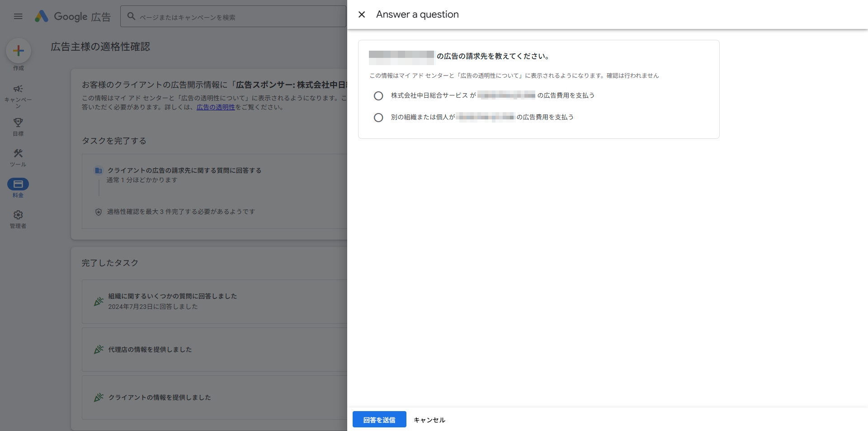Click the 作成 plus button
This screenshot has width=868, height=431.
coord(19,50)
